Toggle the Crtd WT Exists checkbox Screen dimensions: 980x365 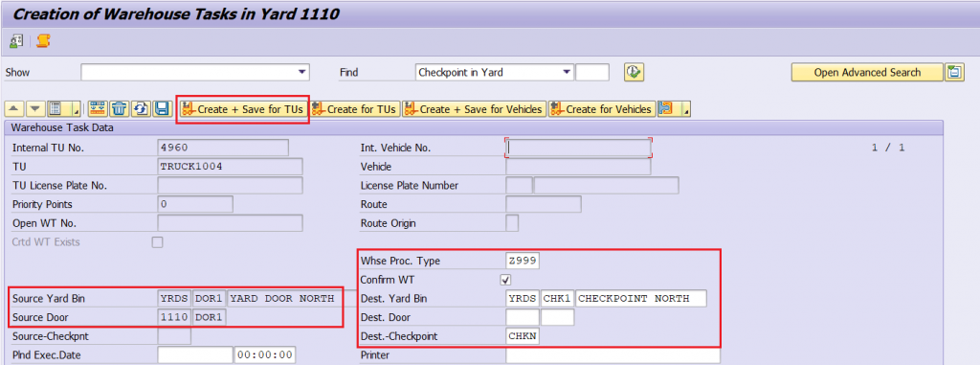click(158, 242)
